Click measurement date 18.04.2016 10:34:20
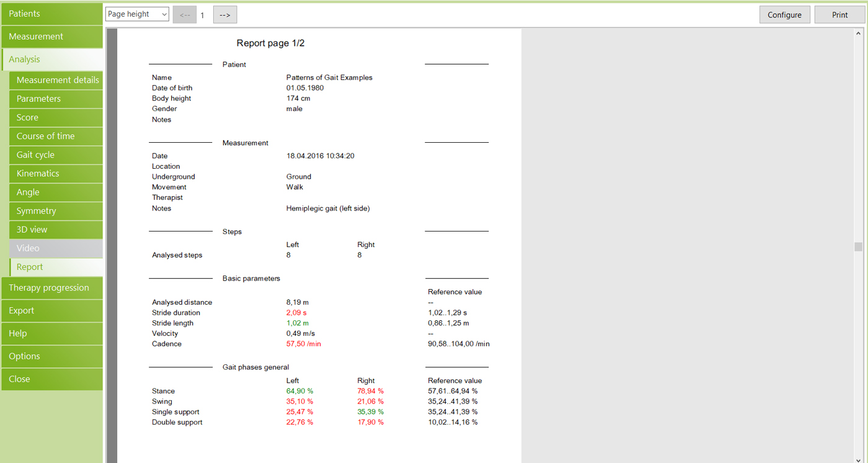868x463 pixels. [x=321, y=156]
